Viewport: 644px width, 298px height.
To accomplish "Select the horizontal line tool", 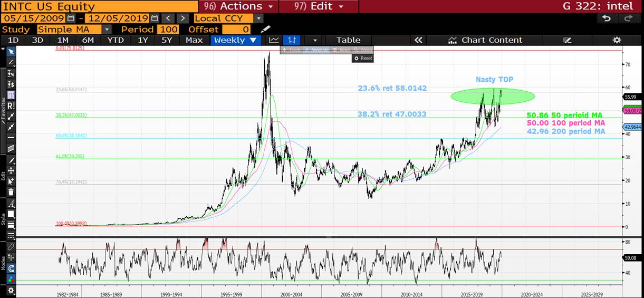I will coord(11,137).
